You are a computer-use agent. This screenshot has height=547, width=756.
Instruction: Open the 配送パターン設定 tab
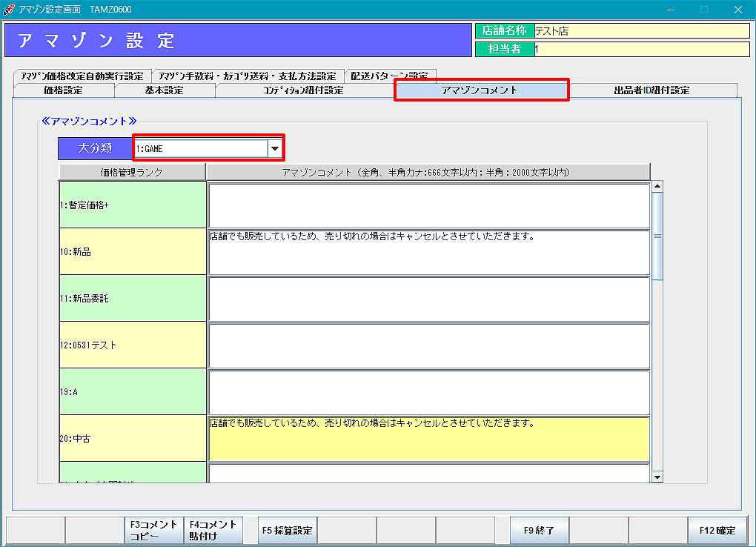(x=389, y=76)
